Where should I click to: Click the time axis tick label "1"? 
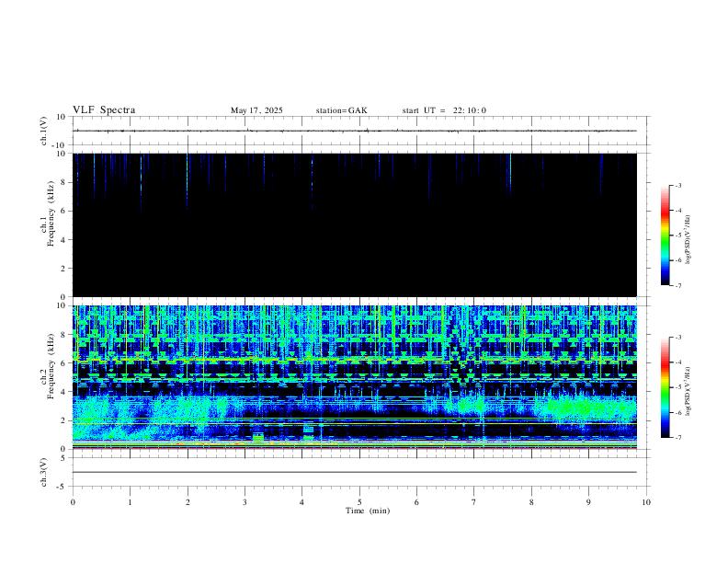[x=130, y=502]
